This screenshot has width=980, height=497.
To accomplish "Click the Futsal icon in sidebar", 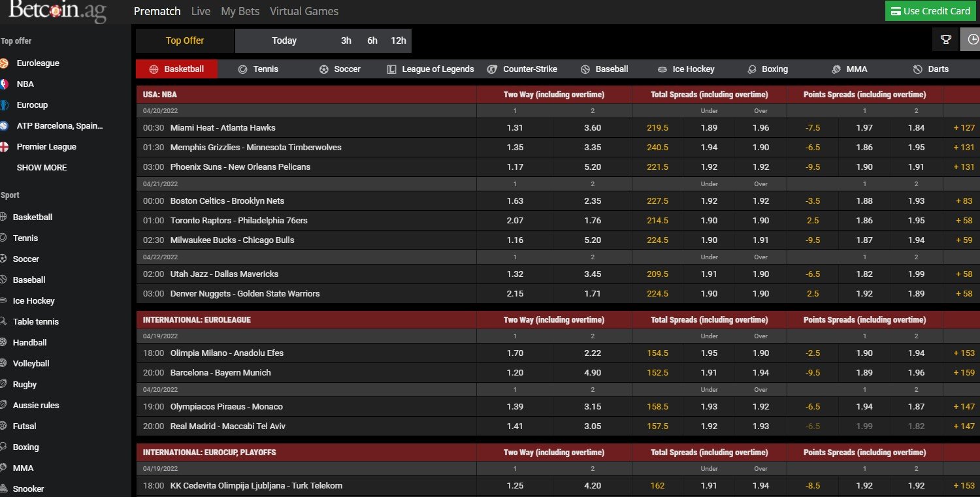I will (x=3, y=426).
